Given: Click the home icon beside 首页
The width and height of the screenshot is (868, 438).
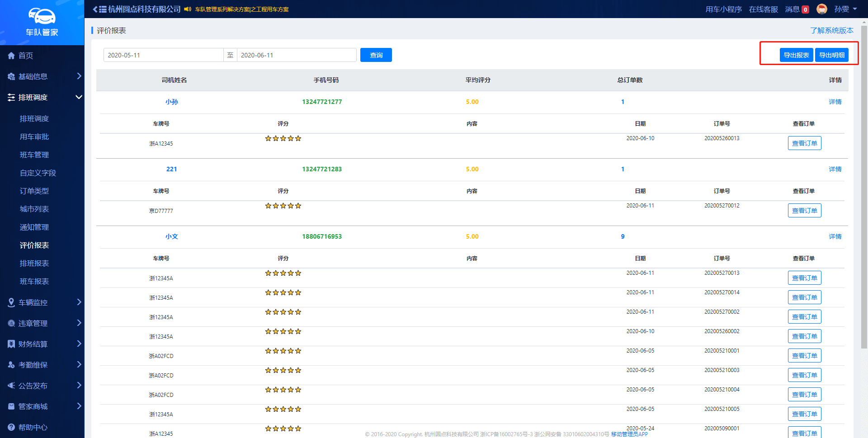Looking at the screenshot, I should (11, 56).
